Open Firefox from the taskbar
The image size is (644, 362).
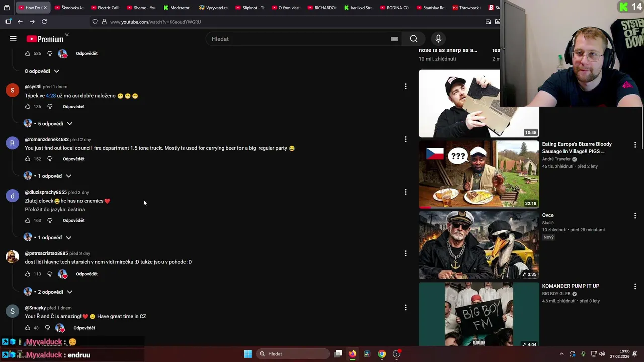[x=352, y=354]
